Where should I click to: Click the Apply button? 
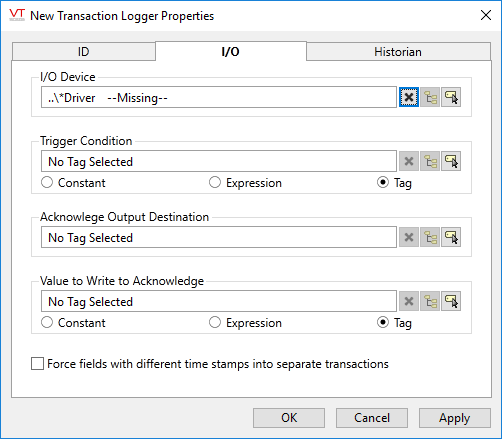click(x=455, y=418)
